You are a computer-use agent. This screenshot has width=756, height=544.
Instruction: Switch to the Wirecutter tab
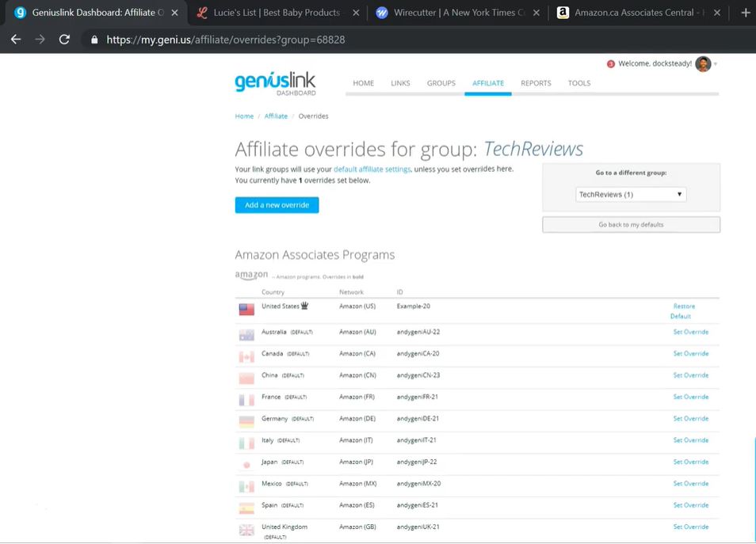click(x=457, y=13)
